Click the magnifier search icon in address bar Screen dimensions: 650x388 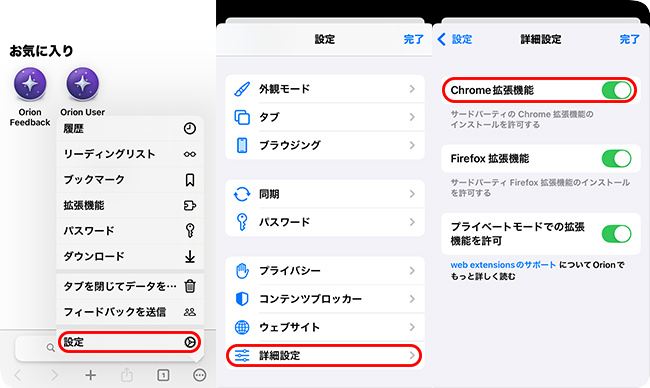[x=51, y=348]
